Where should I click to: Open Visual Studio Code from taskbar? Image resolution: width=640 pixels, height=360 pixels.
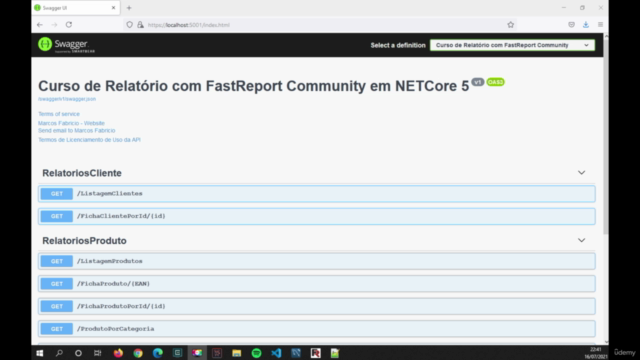[x=276, y=353]
